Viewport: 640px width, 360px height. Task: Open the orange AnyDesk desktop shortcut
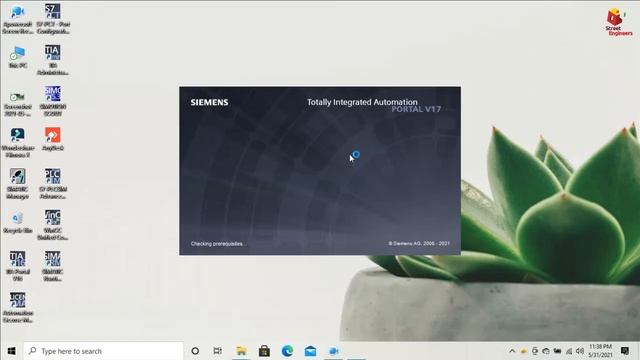pyautogui.click(x=53, y=139)
